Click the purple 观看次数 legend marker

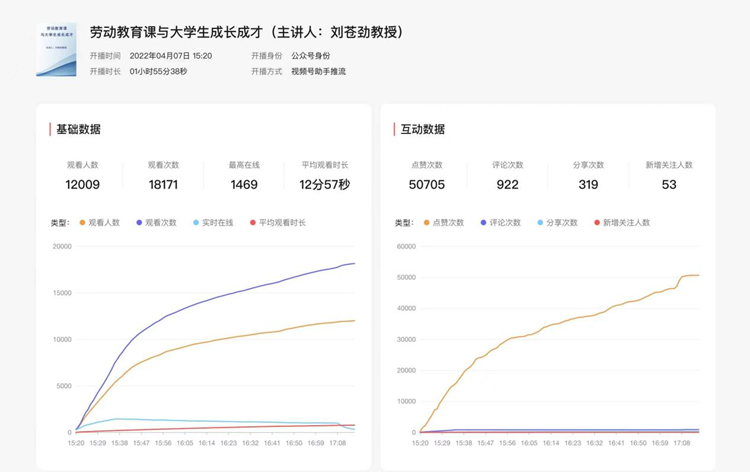click(x=139, y=222)
